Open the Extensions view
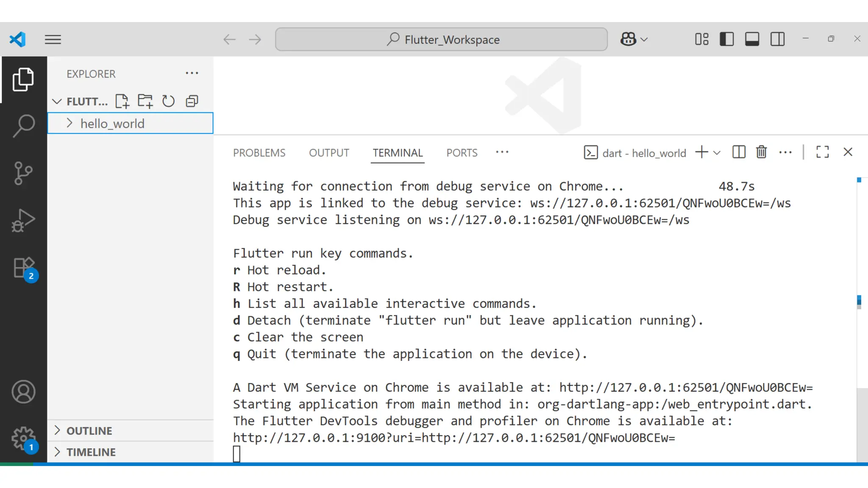This screenshot has width=868, height=488. coord(23,269)
